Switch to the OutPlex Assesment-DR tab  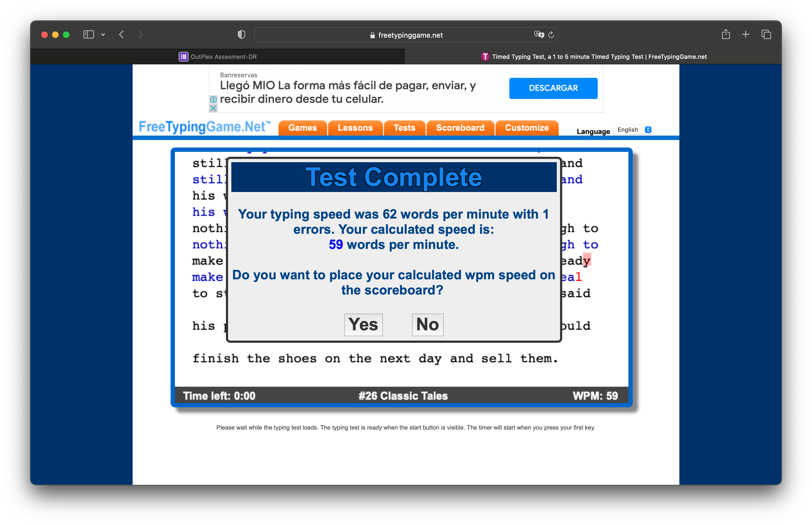coord(218,57)
